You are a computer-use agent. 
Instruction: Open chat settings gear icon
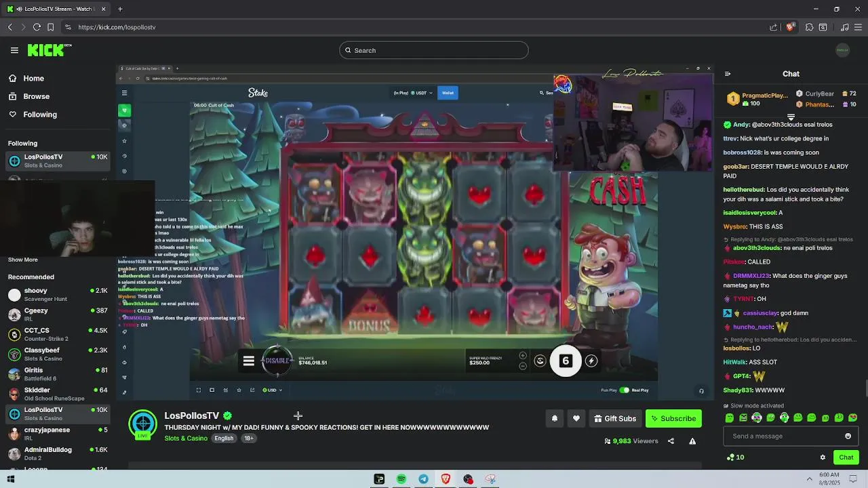[x=823, y=457]
